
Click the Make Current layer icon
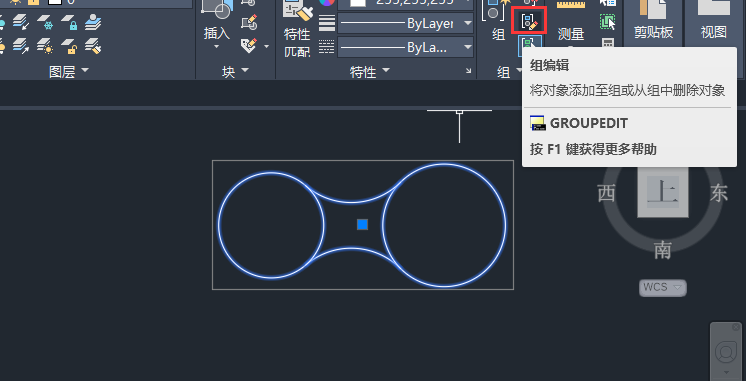tap(94, 22)
